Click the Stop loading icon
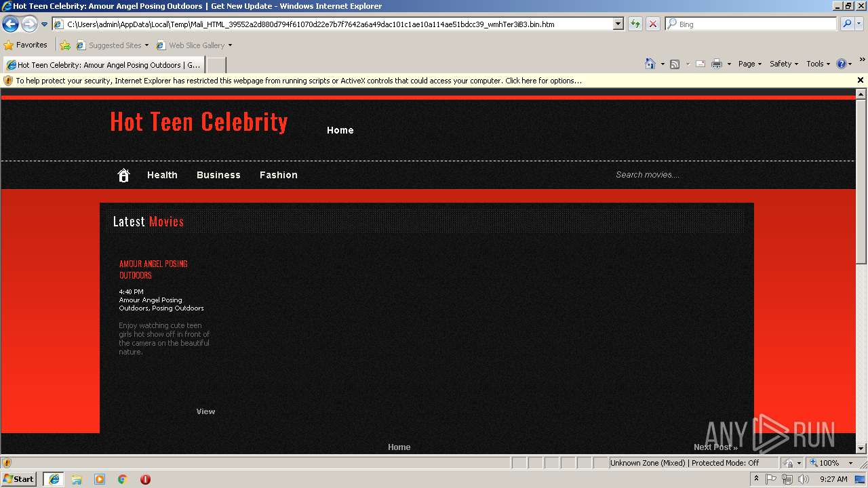The height and width of the screenshot is (488, 868). 652,24
